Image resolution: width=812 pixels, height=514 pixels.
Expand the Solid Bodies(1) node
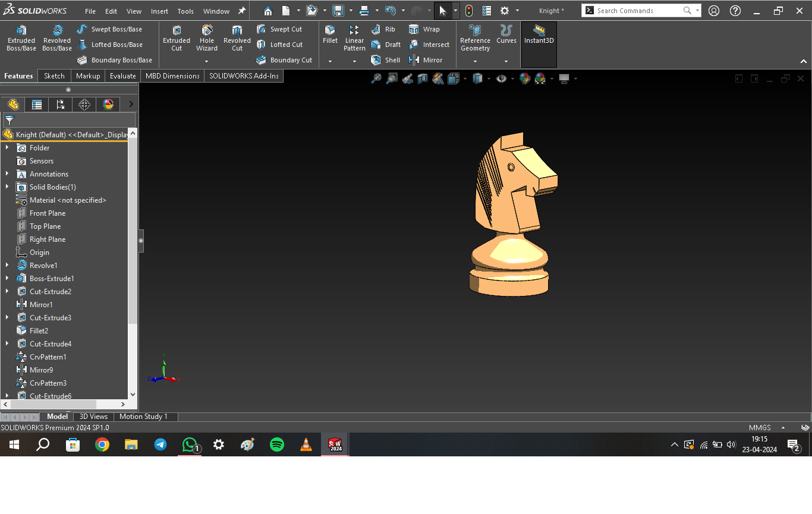pyautogui.click(x=7, y=187)
